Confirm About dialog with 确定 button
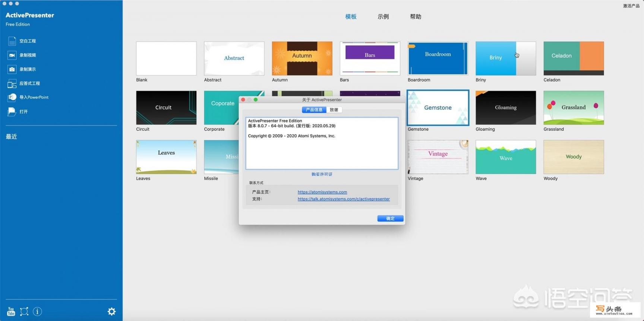The height and width of the screenshot is (321, 644). click(x=390, y=218)
